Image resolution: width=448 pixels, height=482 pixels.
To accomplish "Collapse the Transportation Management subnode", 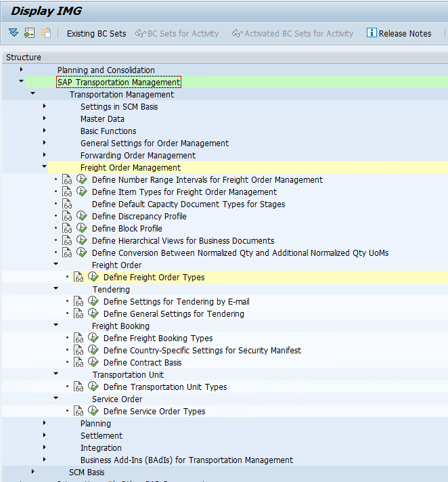I will click(x=33, y=93).
